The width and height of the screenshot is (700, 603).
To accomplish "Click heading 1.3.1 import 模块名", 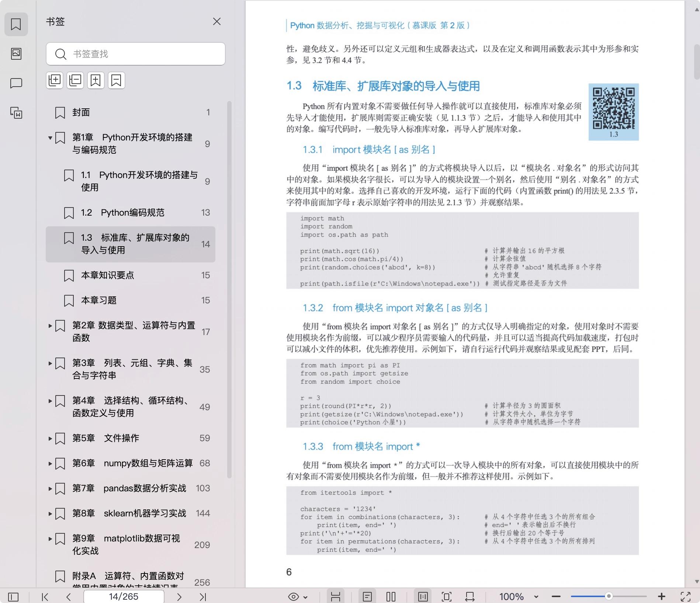I will coord(369,150).
